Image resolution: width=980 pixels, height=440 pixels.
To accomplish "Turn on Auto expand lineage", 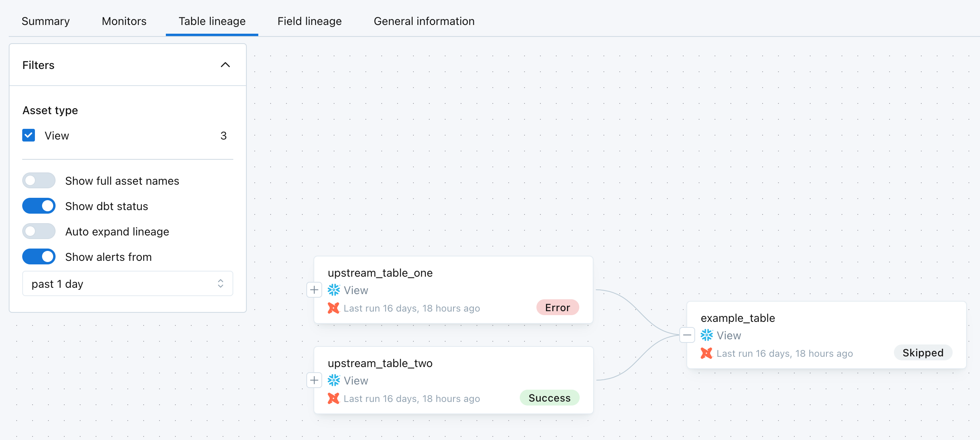I will (x=39, y=231).
